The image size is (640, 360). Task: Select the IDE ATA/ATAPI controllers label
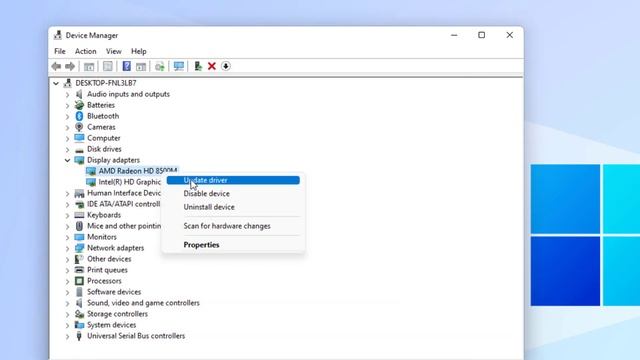point(124,204)
